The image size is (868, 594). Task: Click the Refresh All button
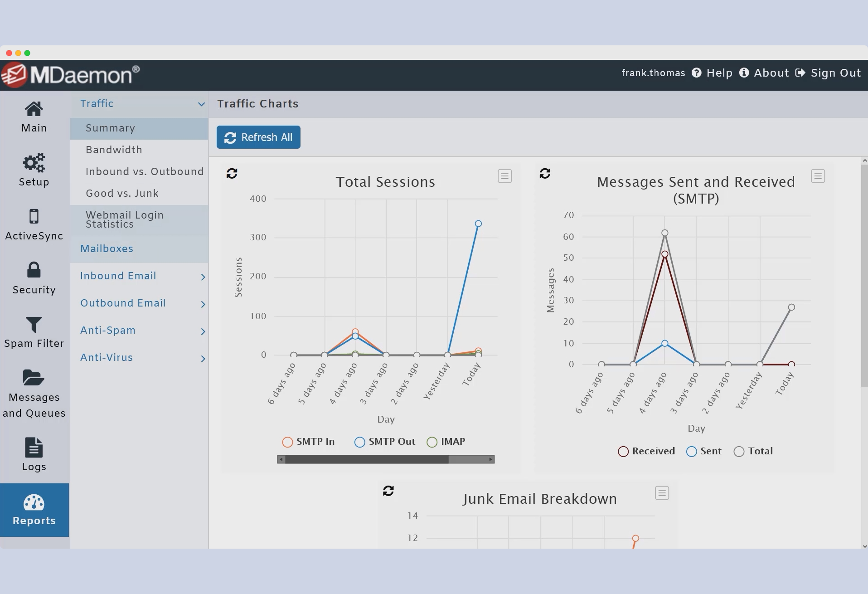258,137
